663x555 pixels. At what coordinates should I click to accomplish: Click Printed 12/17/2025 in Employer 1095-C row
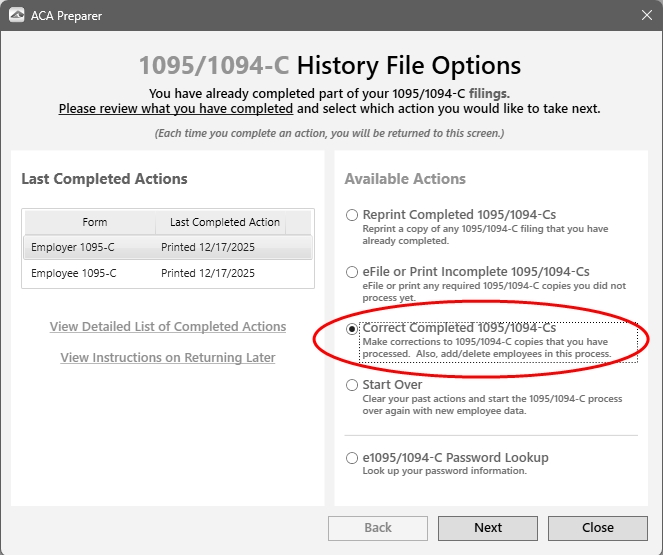click(208, 247)
